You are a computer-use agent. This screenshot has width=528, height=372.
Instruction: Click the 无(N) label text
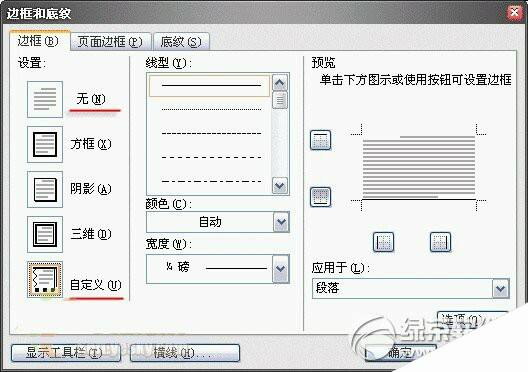click(x=91, y=99)
